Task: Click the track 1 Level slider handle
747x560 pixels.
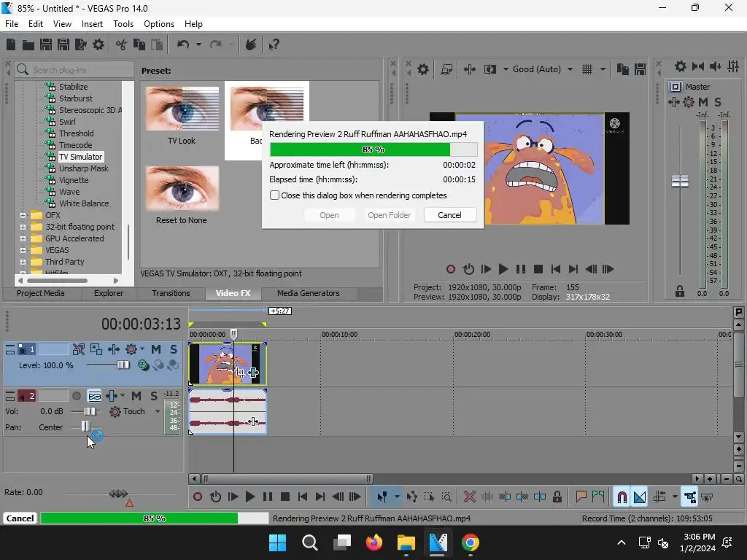Action: coord(123,365)
